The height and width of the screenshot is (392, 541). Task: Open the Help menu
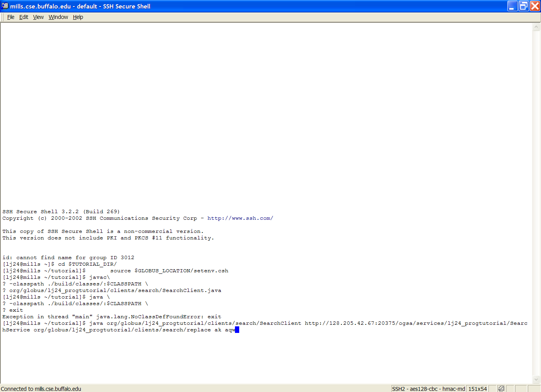coord(78,17)
